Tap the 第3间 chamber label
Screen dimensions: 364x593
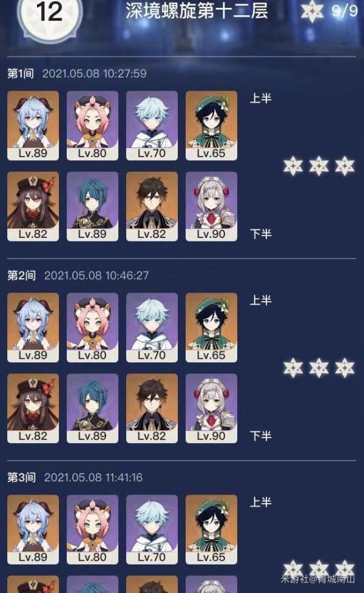coord(22,477)
